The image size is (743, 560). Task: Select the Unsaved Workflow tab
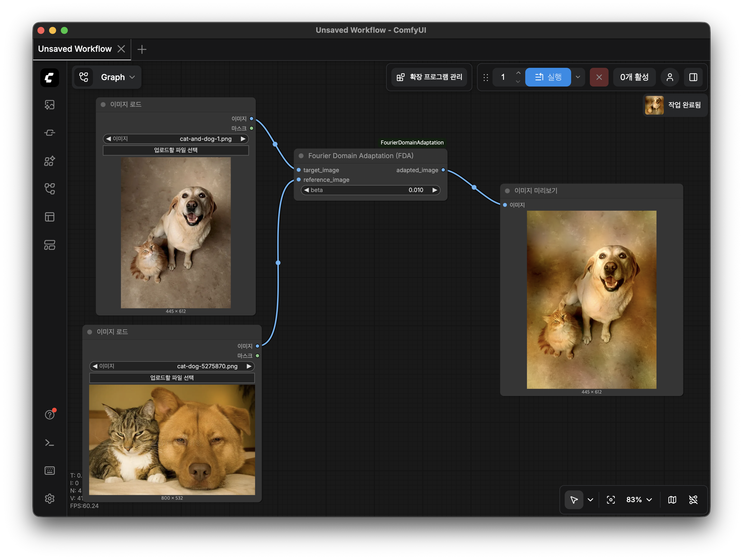pyautogui.click(x=75, y=49)
